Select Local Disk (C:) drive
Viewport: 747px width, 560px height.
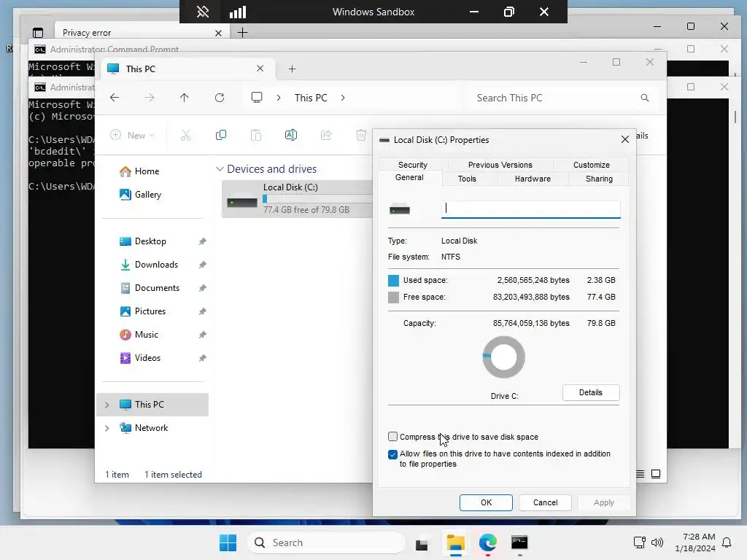[298, 198]
